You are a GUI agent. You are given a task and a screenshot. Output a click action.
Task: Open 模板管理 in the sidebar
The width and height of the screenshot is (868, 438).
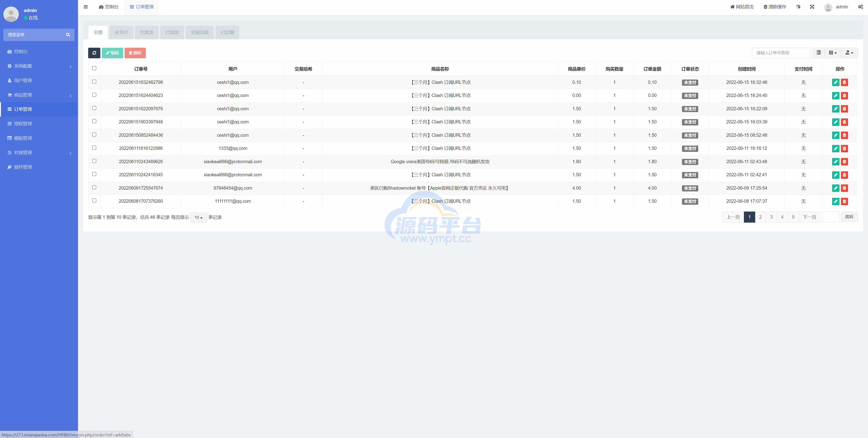point(39,138)
